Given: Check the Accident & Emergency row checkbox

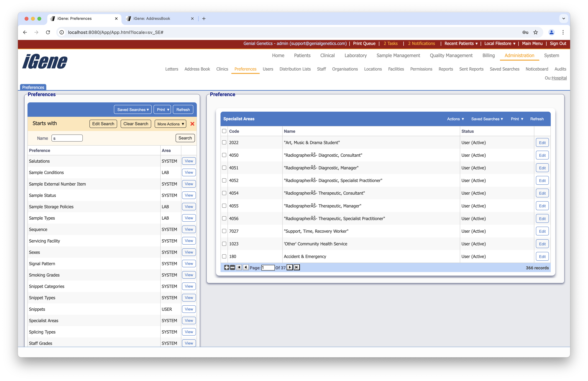Looking at the screenshot, I should [x=224, y=256].
